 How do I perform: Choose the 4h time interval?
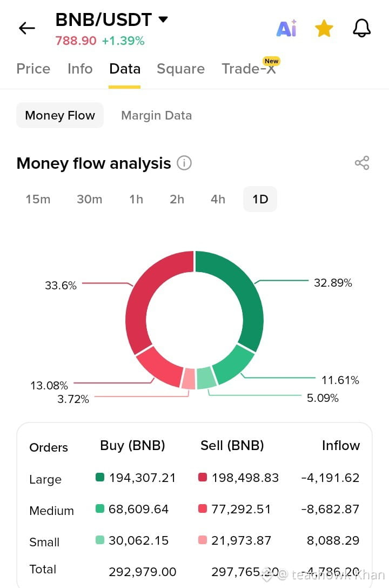218,199
